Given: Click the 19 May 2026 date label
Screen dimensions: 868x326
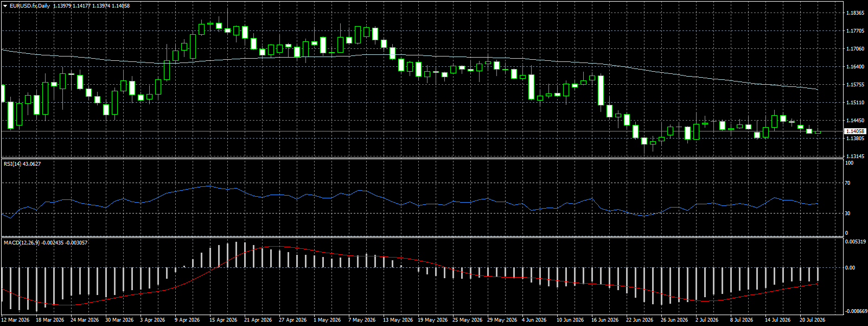Looking at the screenshot, I should [x=433, y=320].
